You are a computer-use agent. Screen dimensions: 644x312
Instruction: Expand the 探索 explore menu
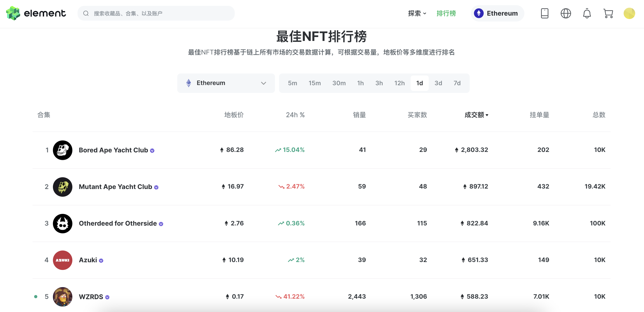point(417,13)
